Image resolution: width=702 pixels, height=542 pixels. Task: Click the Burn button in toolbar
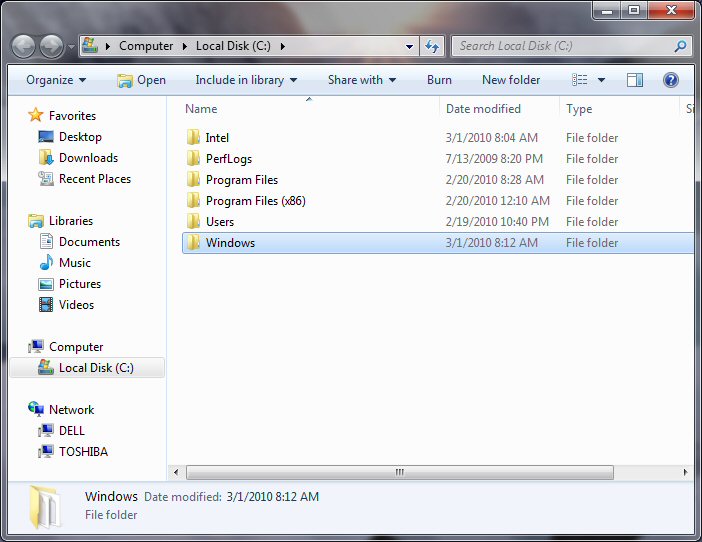click(439, 80)
